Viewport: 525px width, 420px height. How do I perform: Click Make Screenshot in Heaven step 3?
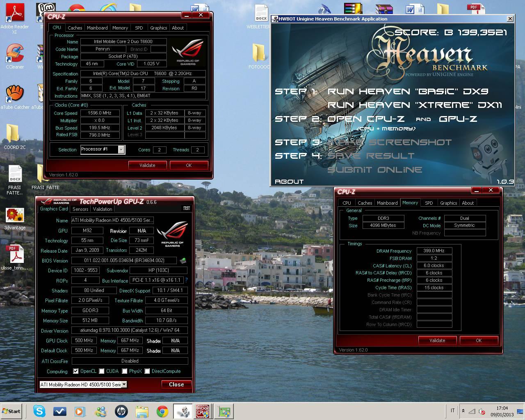point(389,142)
